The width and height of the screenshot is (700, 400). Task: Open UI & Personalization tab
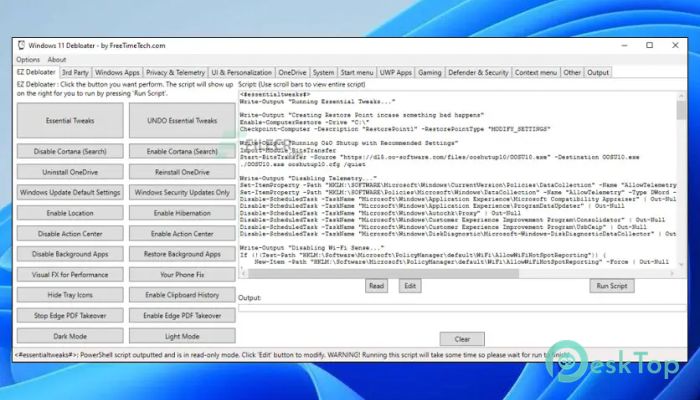(x=242, y=72)
